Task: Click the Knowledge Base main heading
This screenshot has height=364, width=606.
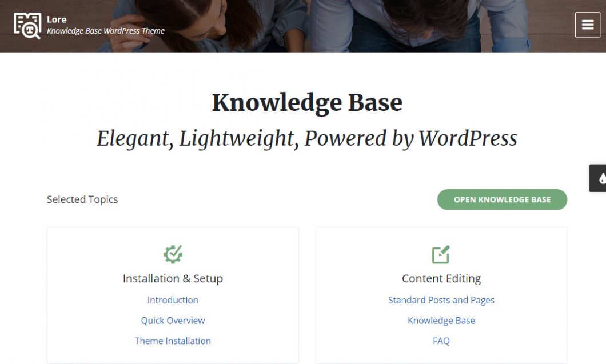Action: pos(307,103)
